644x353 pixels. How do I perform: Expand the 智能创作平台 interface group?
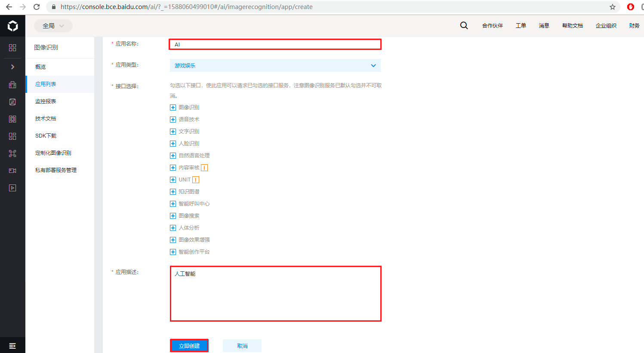(x=173, y=252)
